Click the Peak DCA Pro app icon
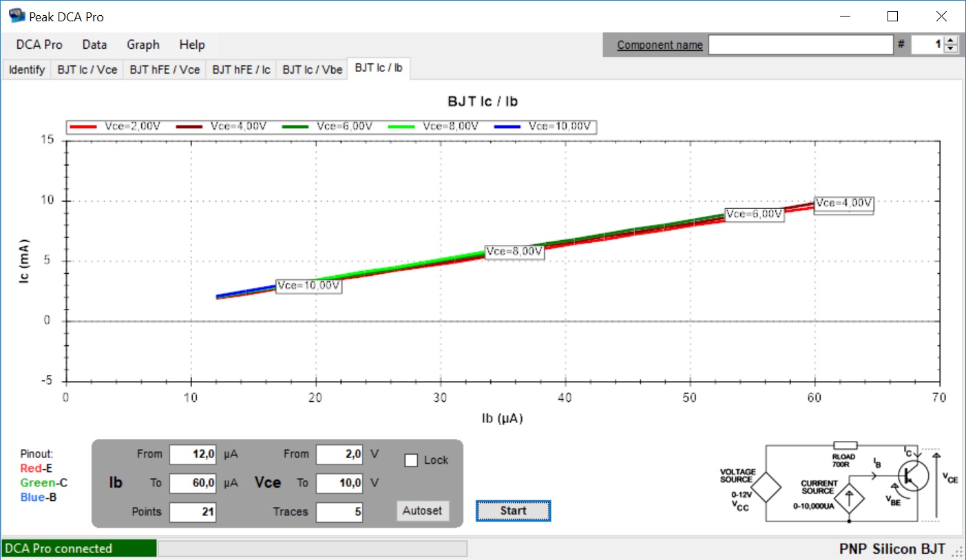966x560 pixels. click(17, 16)
